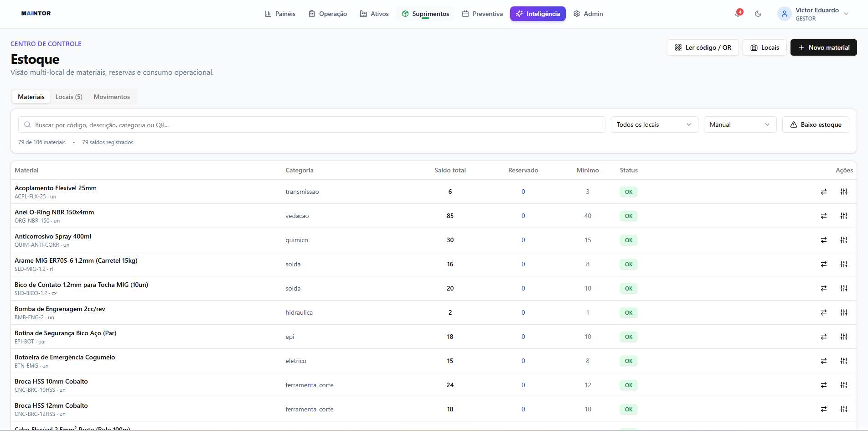Screen dimensions: 868x431
Task: Open adjust sliders icon for Broca HSS 12mm
Action: (844, 409)
